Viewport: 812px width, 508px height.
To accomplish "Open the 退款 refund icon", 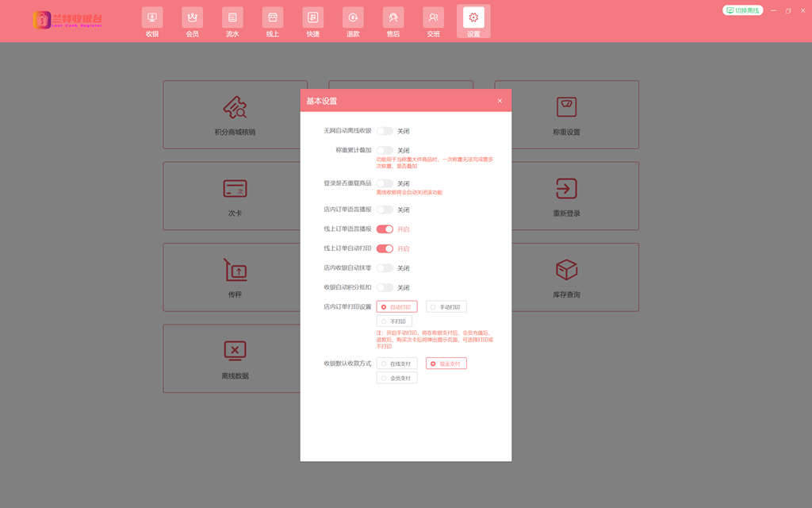I will tap(353, 21).
